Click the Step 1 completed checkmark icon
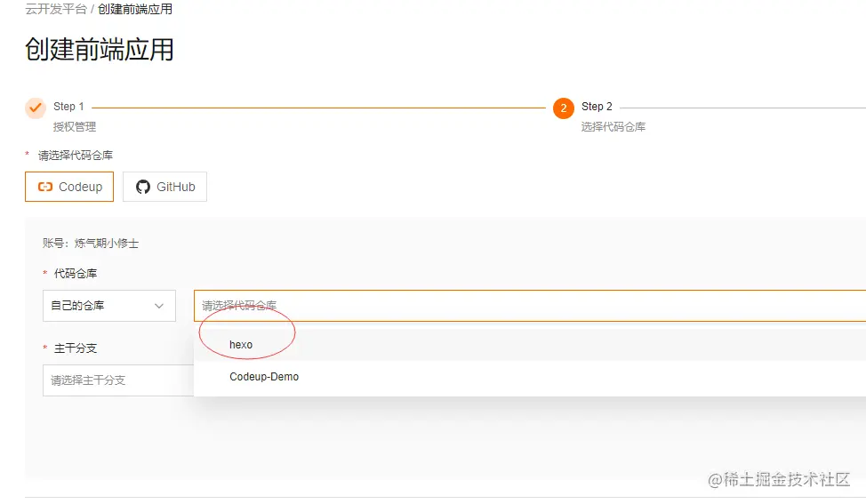The height and width of the screenshot is (504, 866). pos(36,108)
